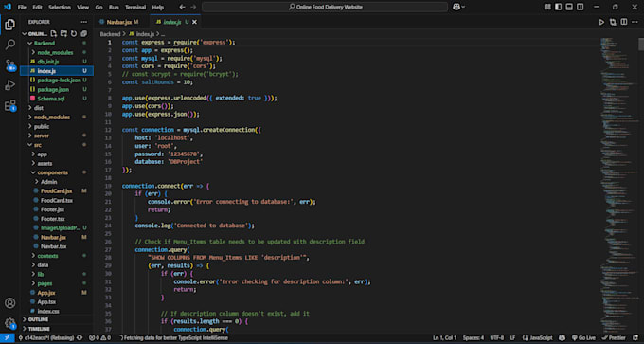
Task: Synchronize changes icon in status bar
Action: point(80,337)
